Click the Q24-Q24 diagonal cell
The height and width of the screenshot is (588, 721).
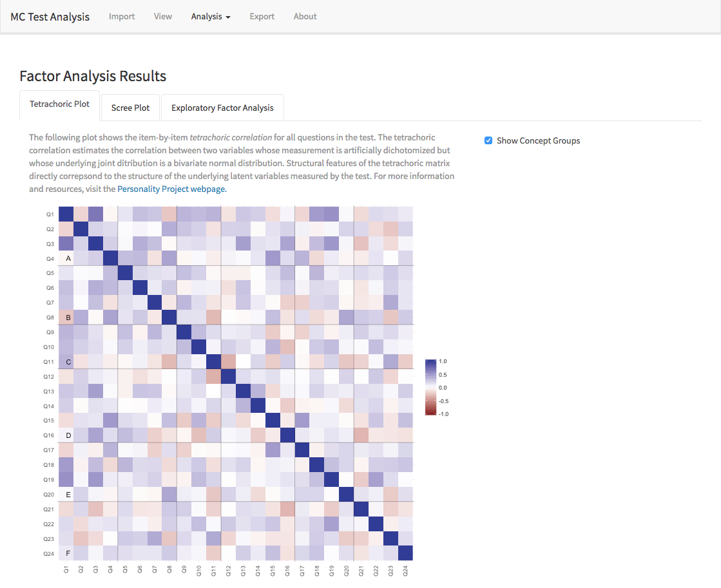coord(405,553)
